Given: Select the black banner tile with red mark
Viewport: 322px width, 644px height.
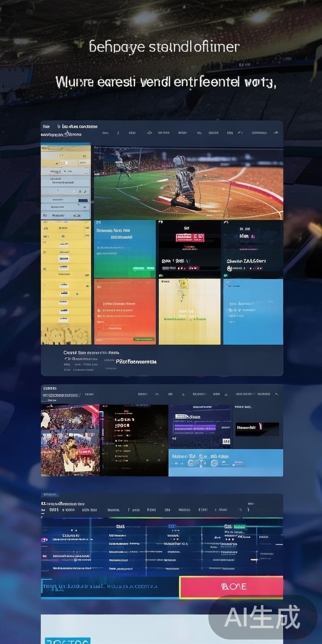Looking at the screenshot, I should (x=257, y=429).
